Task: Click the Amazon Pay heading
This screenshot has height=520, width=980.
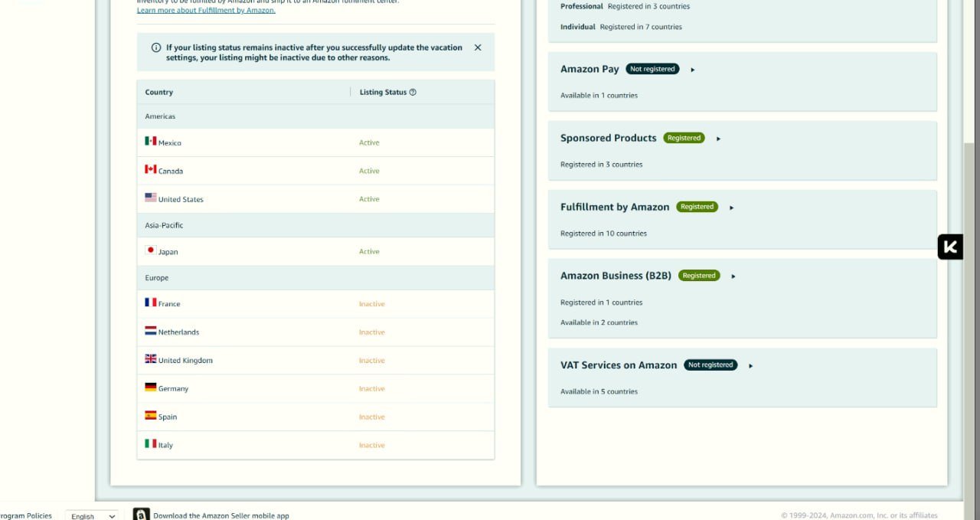Action: [590, 69]
